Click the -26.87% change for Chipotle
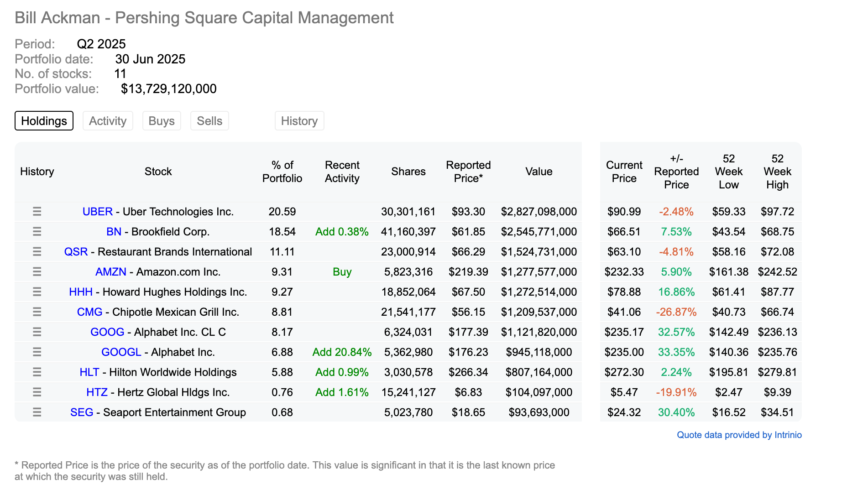868x490 pixels. pos(676,312)
